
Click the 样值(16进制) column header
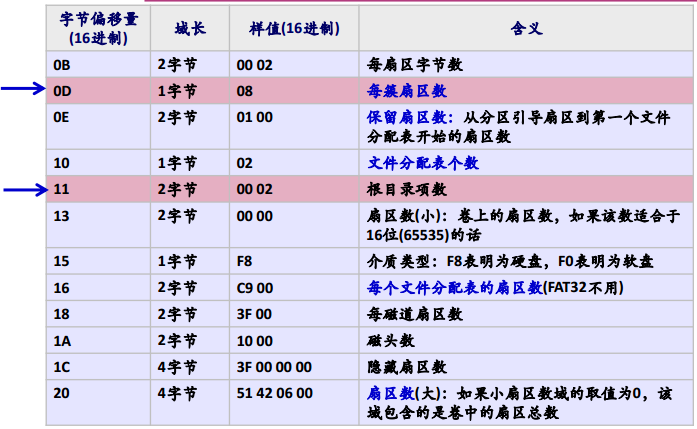(292, 29)
